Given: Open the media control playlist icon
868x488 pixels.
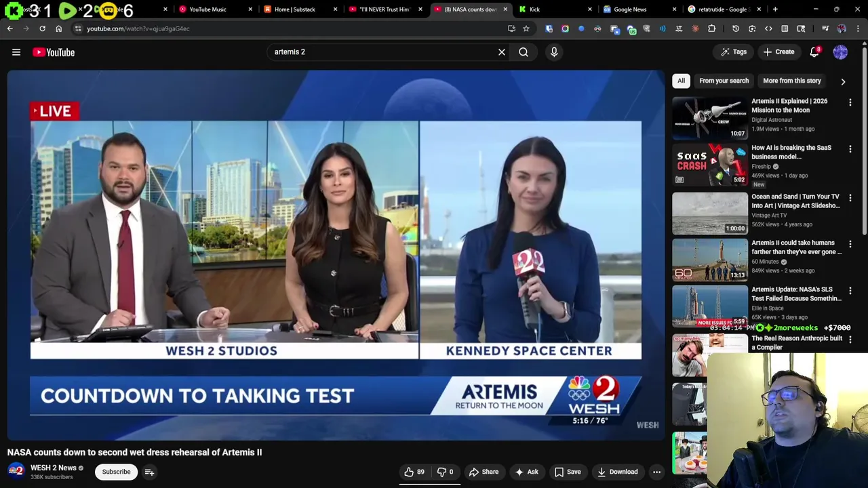Looking at the screenshot, I should [825, 28].
